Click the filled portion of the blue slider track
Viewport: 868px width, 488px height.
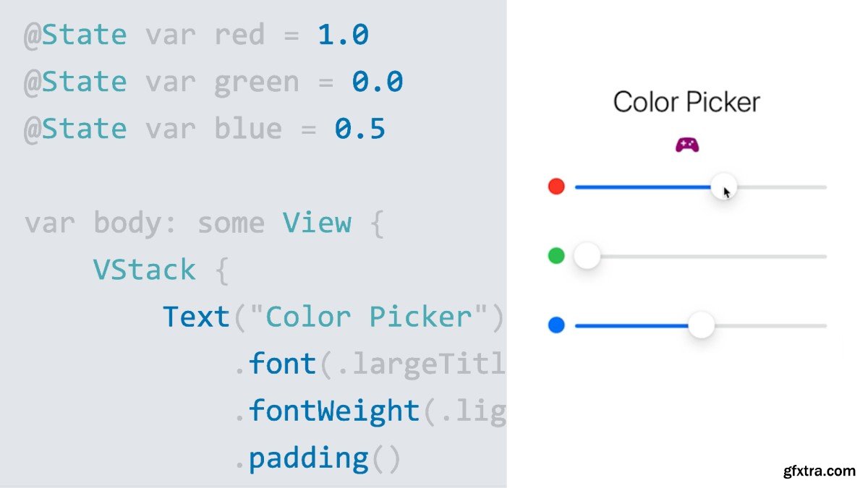[x=629, y=325]
